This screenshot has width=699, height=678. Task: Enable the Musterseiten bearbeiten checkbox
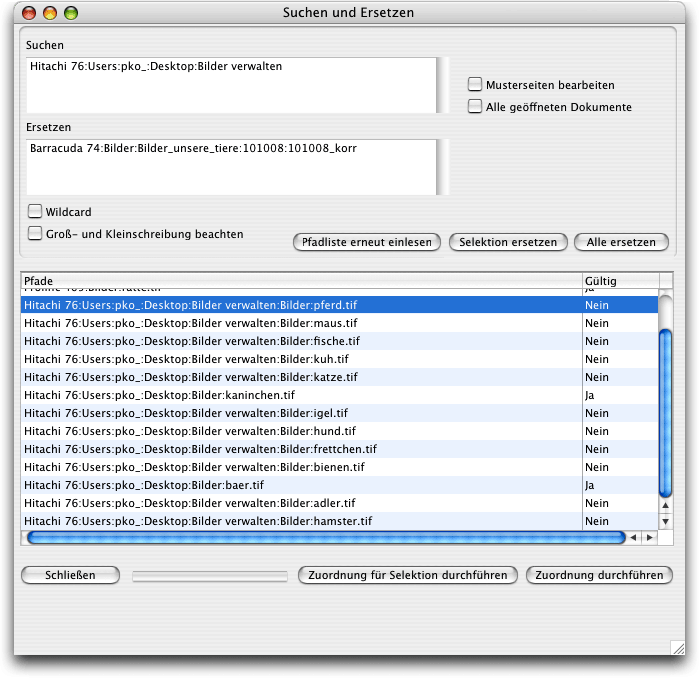tap(475, 84)
